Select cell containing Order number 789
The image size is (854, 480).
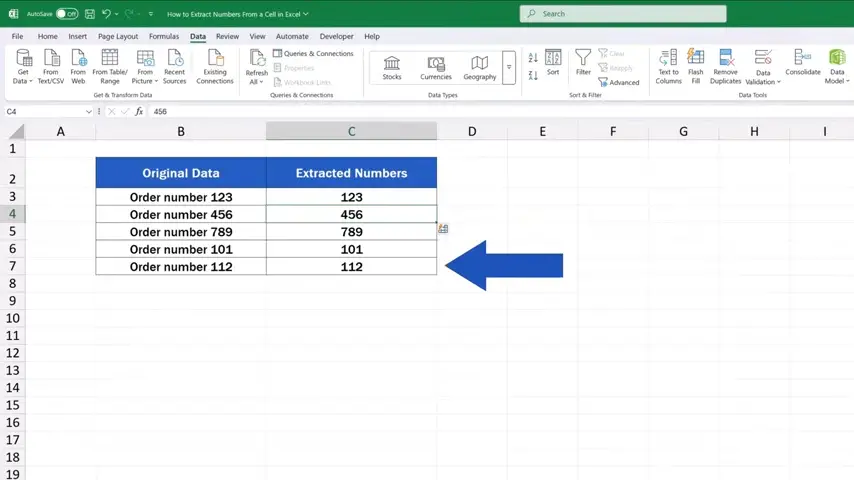click(181, 232)
